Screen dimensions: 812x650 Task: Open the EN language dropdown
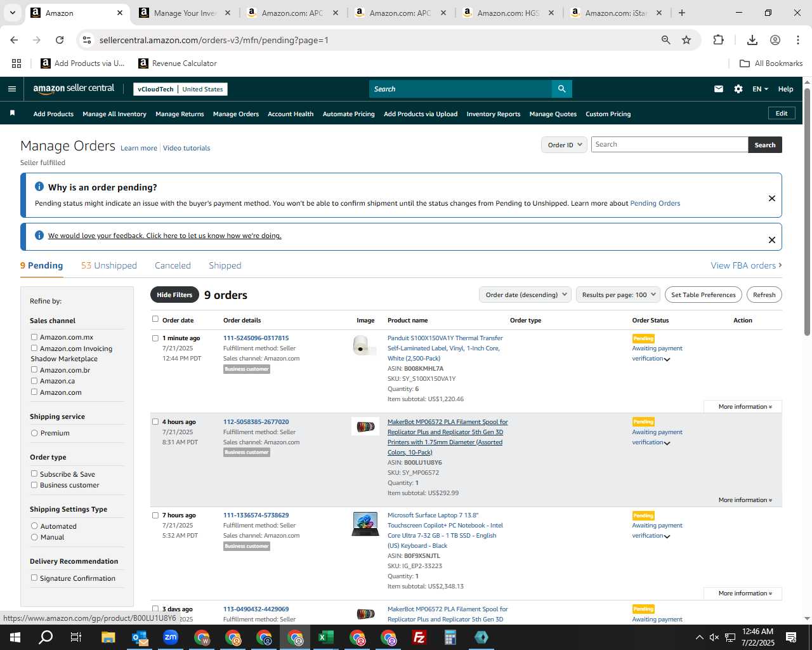click(x=760, y=89)
